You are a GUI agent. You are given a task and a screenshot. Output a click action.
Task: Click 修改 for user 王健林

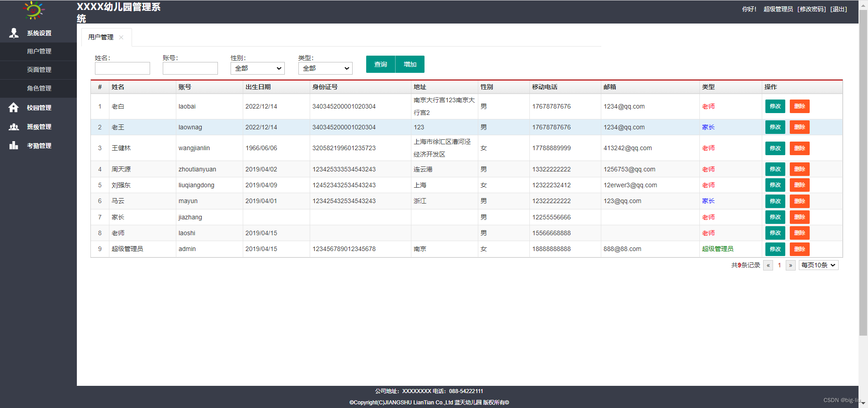coord(775,148)
